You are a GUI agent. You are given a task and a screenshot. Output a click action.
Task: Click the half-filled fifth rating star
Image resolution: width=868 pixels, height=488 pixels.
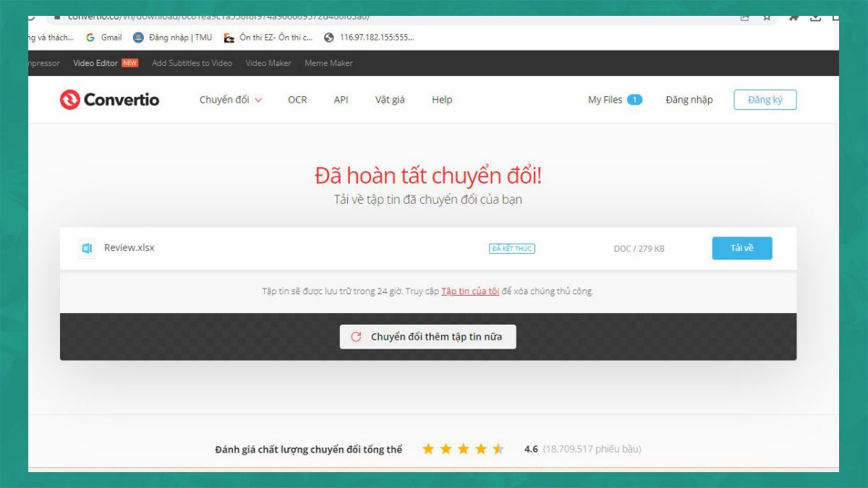[x=498, y=449]
